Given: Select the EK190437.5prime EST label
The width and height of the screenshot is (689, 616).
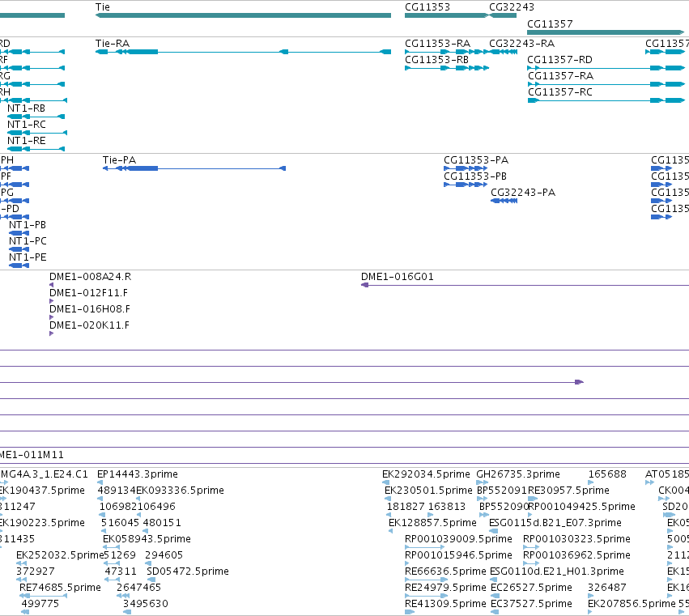Looking at the screenshot, I should point(42,491).
